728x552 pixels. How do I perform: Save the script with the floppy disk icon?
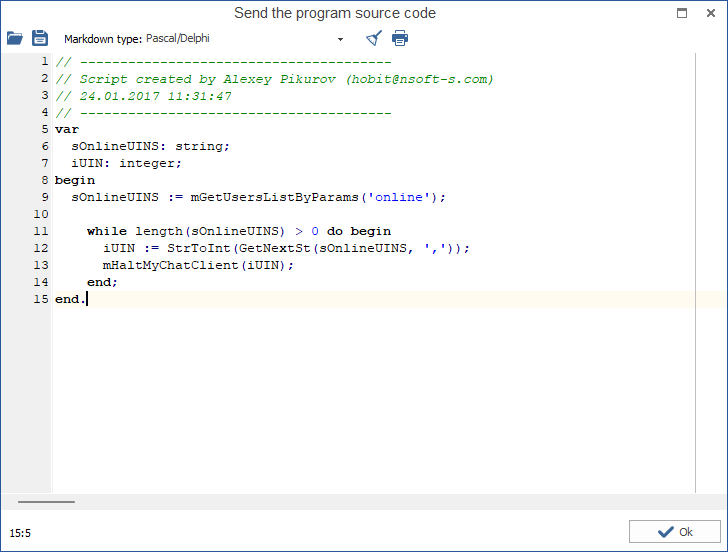pyautogui.click(x=40, y=38)
